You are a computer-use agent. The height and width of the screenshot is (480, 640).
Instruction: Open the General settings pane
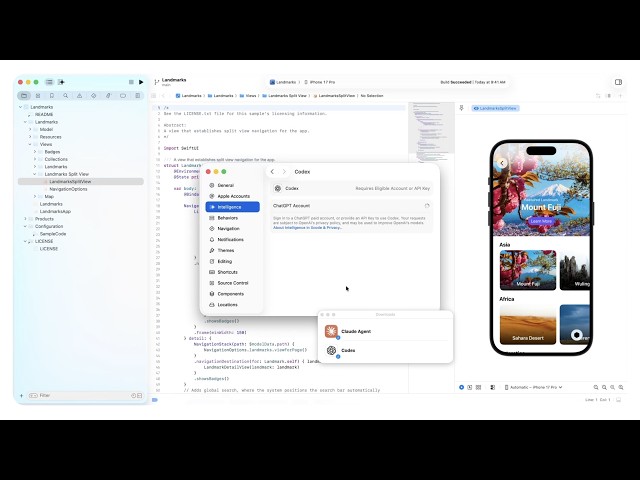(x=232, y=185)
